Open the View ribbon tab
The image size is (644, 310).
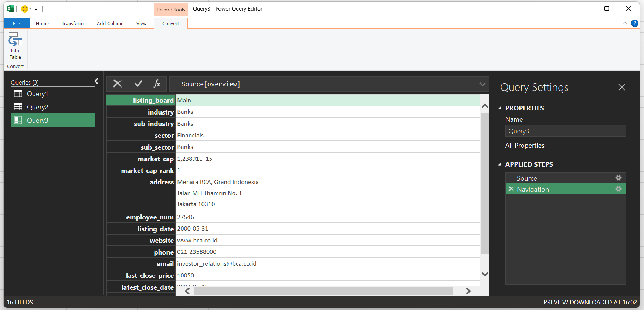(x=141, y=23)
